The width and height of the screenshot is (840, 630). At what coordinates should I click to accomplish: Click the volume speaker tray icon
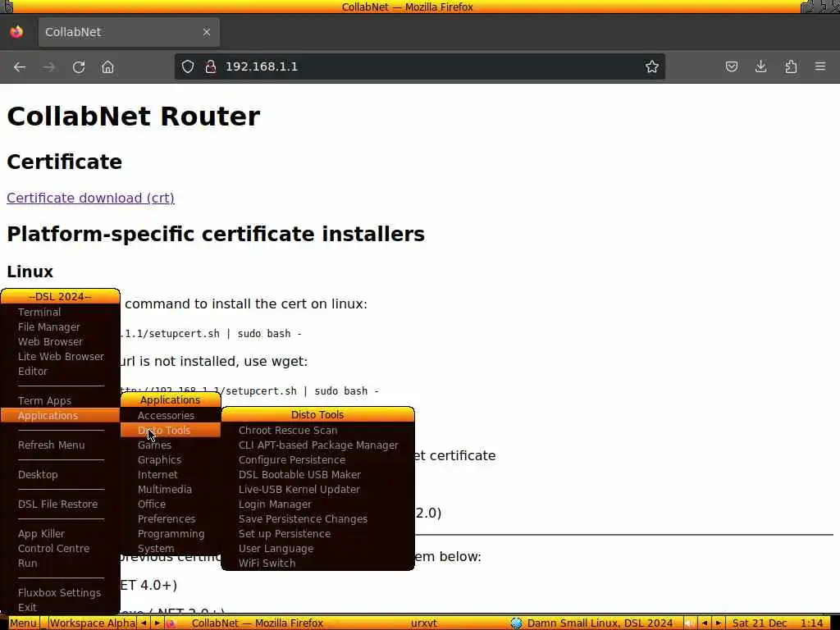tap(690, 623)
